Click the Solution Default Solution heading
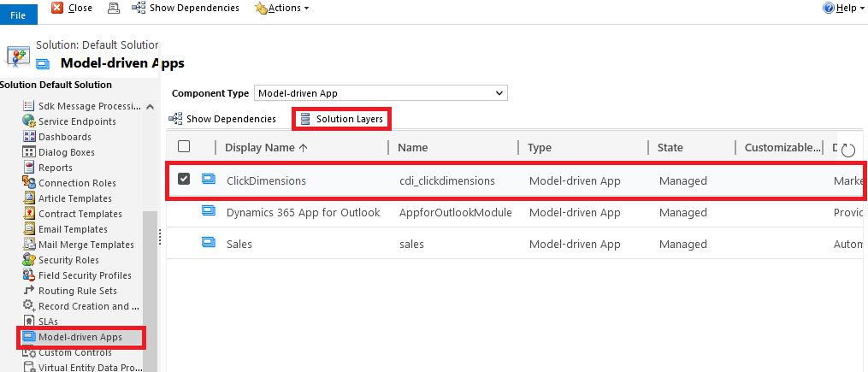 [x=56, y=85]
